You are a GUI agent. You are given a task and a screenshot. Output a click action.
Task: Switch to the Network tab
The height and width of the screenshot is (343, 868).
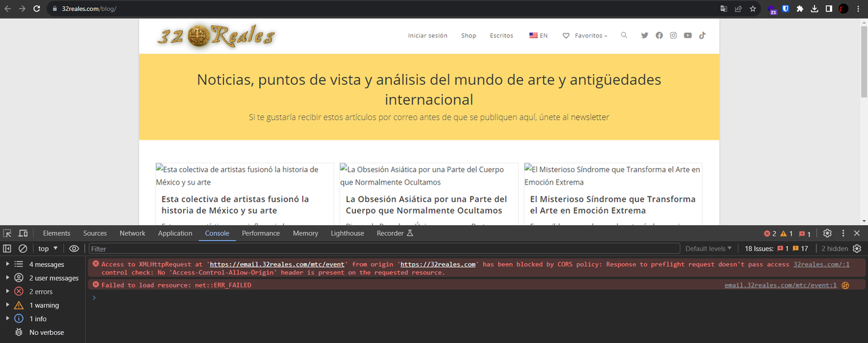click(132, 233)
